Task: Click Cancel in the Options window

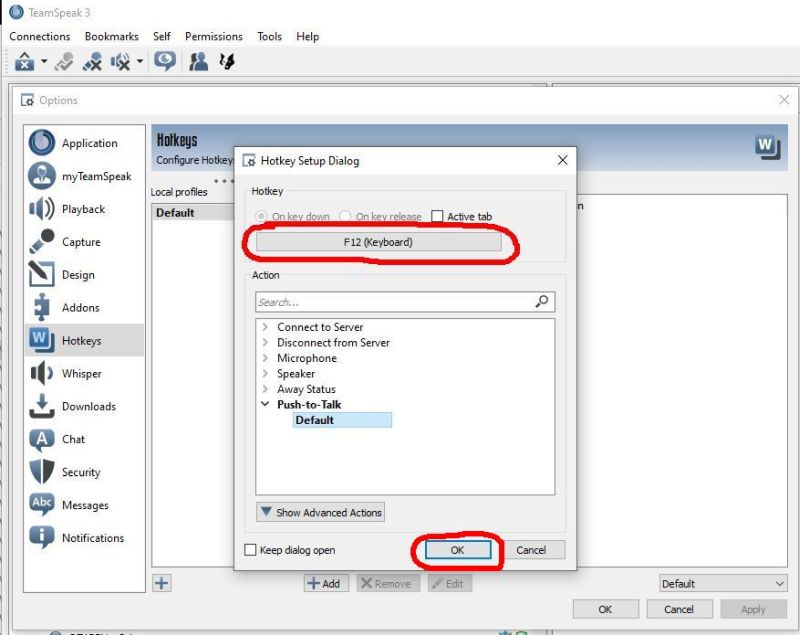Action: tap(679, 609)
